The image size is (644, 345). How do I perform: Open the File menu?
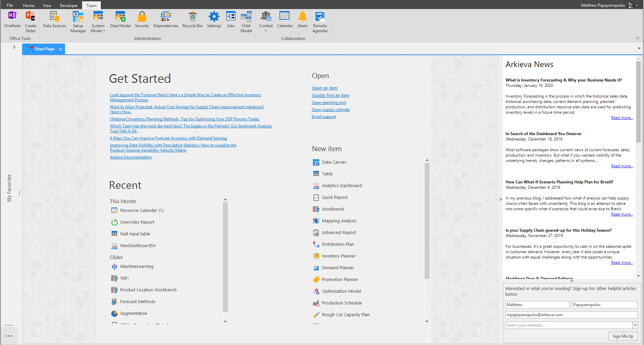tap(10, 5)
